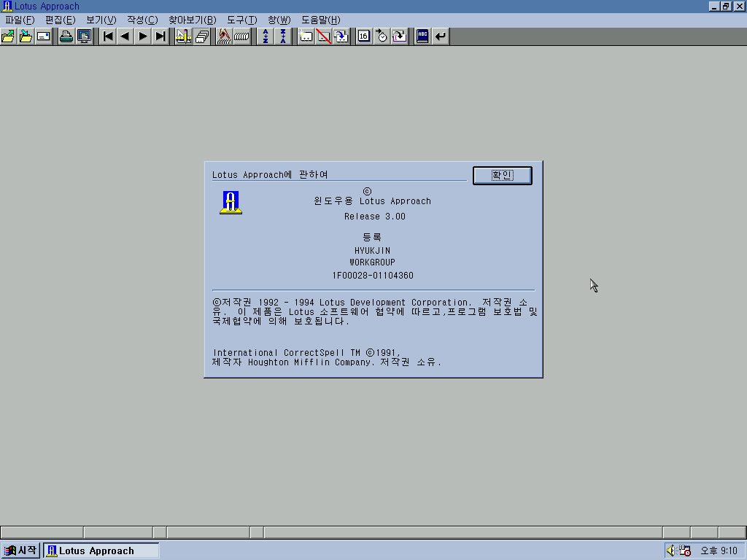
Task: Click the WORKGROUP text in dialog
Action: [x=372, y=262]
